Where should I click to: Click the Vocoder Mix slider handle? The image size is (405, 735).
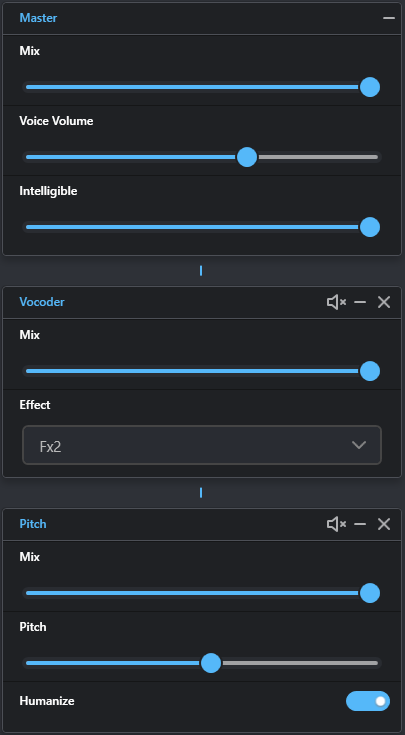(370, 371)
